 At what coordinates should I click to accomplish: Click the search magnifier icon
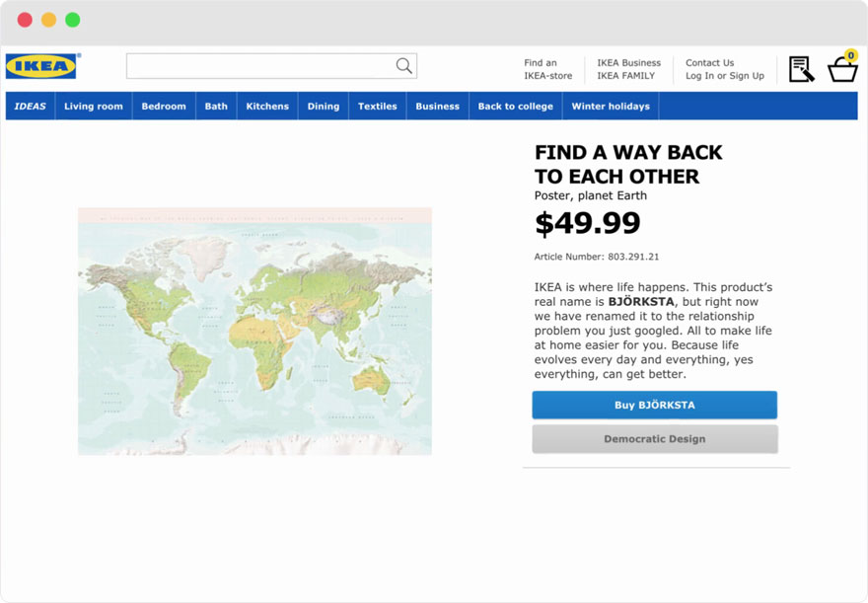(x=403, y=66)
